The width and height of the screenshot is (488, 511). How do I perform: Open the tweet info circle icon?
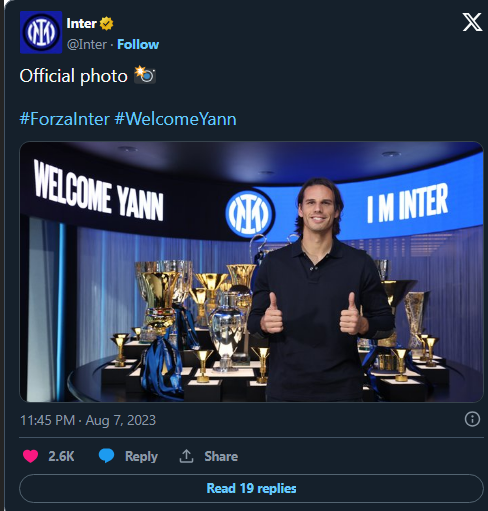(472, 419)
